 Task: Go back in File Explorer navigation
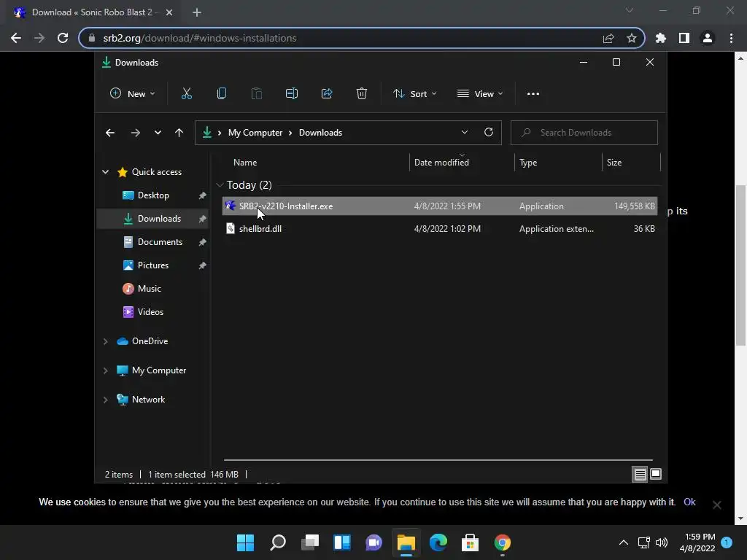(110, 133)
